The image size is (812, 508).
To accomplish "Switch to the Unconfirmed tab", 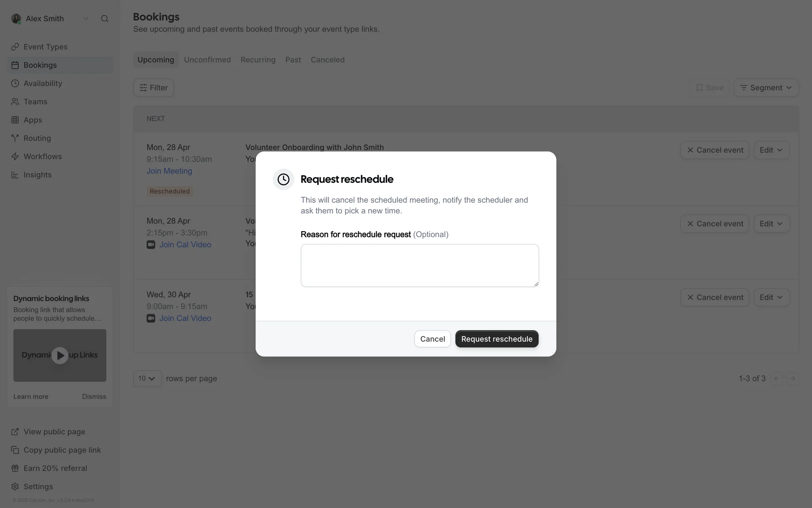I will [x=207, y=60].
